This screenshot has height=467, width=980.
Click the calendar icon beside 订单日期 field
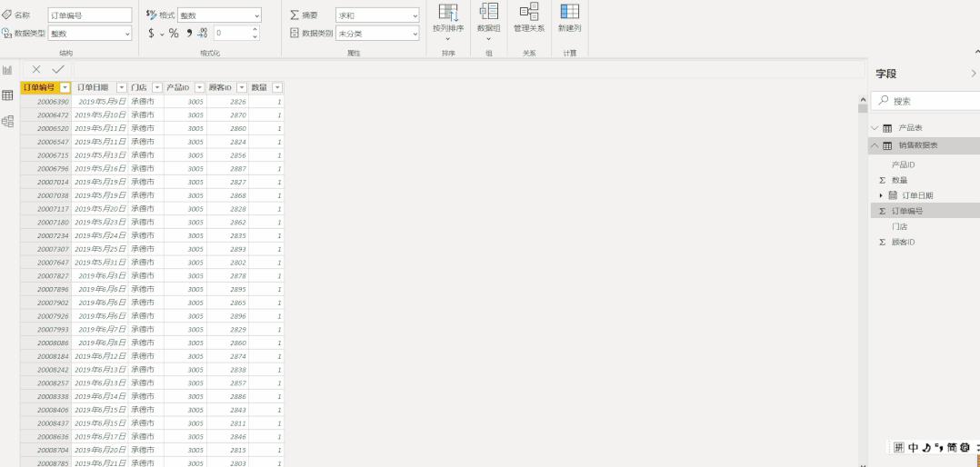[893, 195]
